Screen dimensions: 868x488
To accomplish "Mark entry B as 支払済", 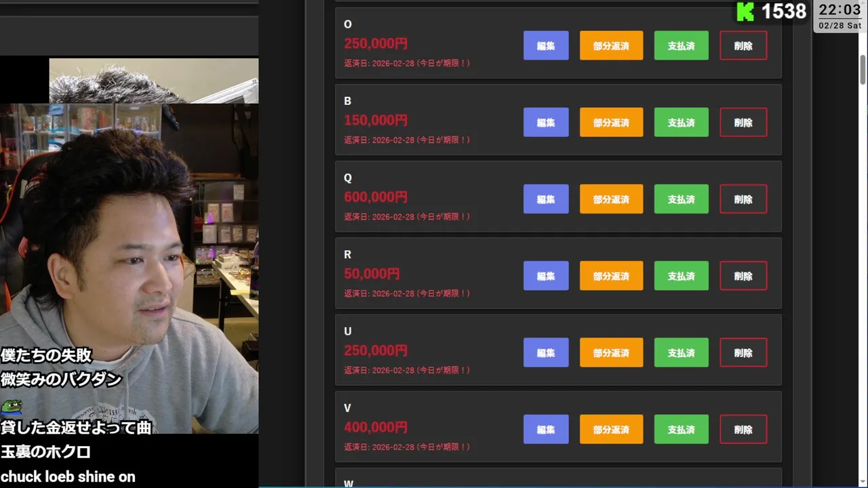I will click(681, 122).
